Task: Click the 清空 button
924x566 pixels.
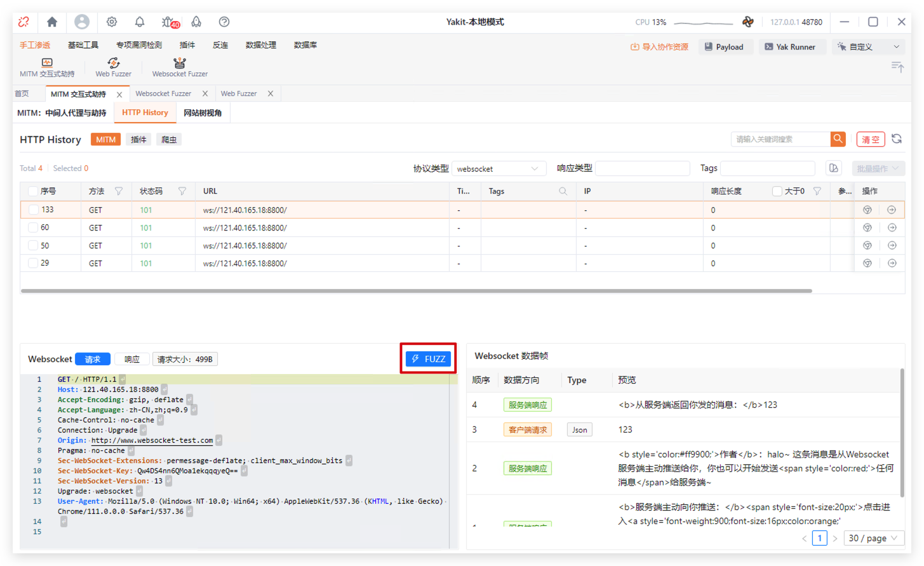Action: pyautogui.click(x=870, y=139)
